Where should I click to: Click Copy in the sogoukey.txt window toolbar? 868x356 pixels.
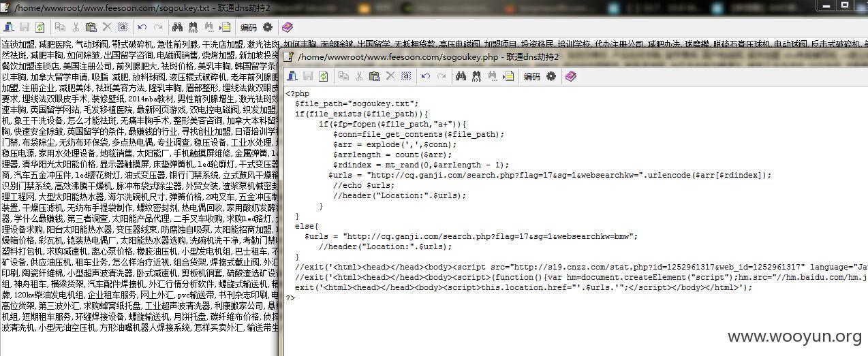[x=60, y=27]
